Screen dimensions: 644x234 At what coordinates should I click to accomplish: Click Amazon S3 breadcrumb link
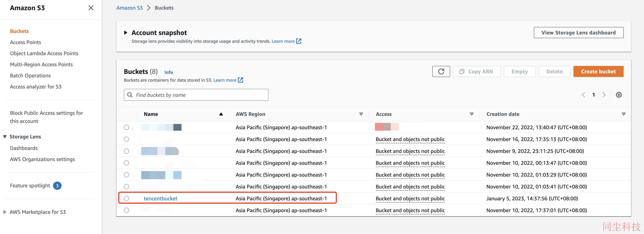[x=130, y=8]
